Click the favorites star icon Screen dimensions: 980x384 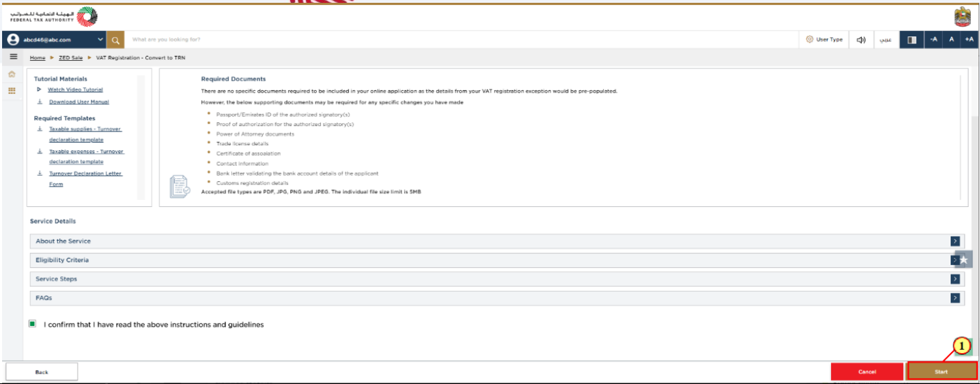[x=964, y=259]
